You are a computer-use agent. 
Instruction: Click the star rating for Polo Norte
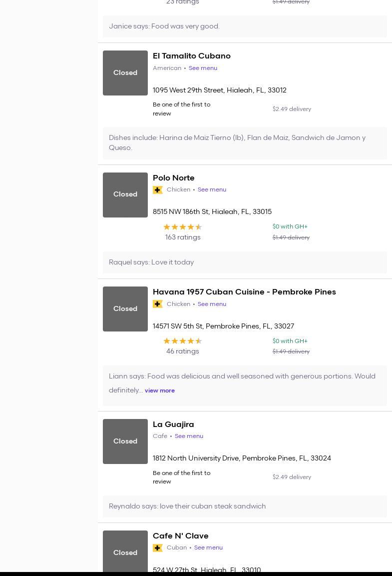[183, 227]
